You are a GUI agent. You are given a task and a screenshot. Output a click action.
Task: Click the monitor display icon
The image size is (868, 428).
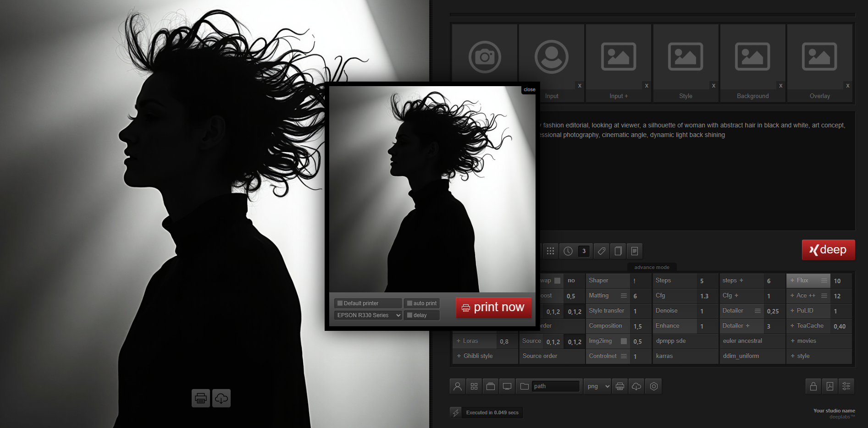507,386
